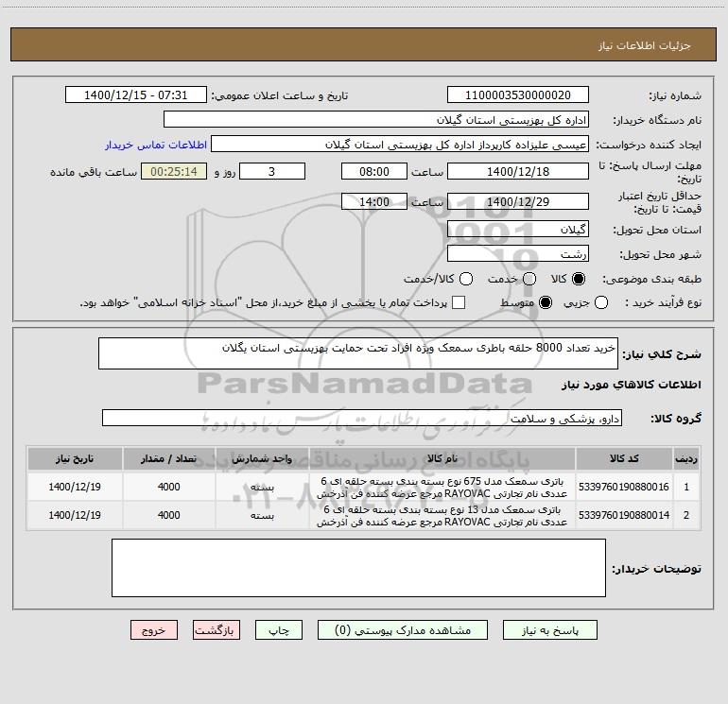Viewport: 728px width, 704px height.
Task: Click the چاپ print button
Action: click(x=279, y=630)
